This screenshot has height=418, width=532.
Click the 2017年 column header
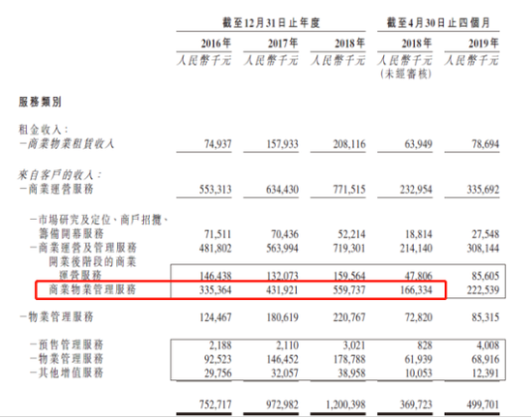click(x=282, y=44)
